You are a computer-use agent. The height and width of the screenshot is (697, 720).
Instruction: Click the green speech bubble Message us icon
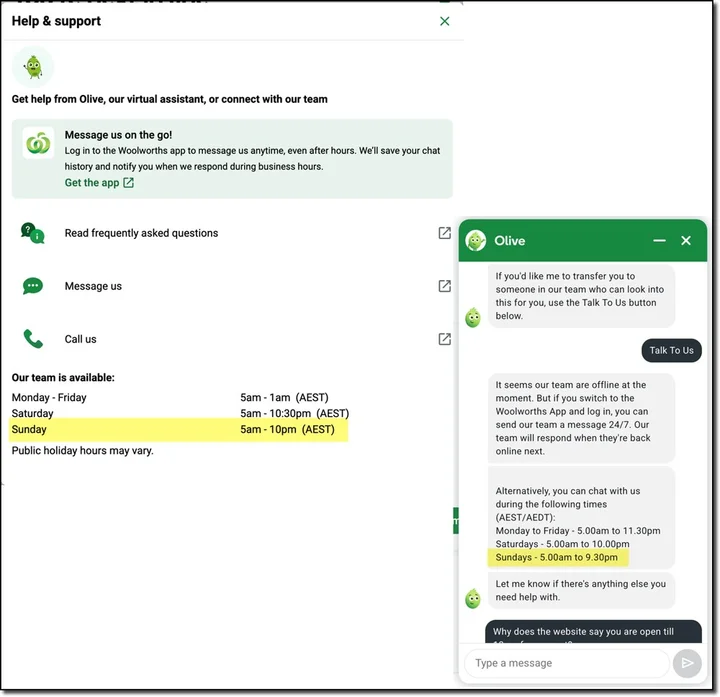click(x=33, y=286)
